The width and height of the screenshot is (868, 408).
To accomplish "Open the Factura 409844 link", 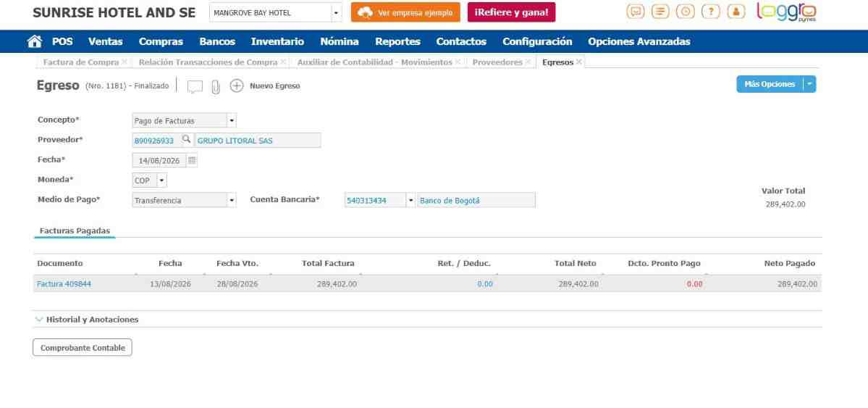I will point(64,284).
